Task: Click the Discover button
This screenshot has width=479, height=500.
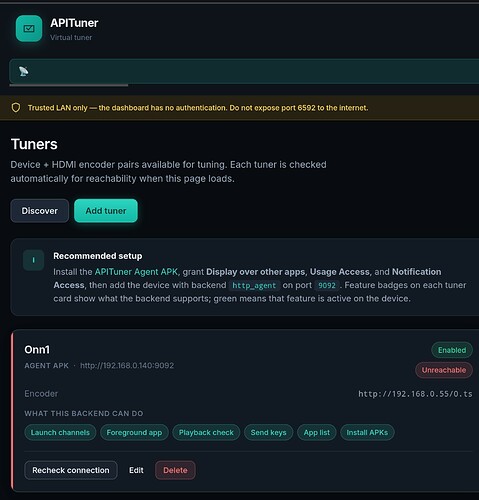Action: click(40, 211)
